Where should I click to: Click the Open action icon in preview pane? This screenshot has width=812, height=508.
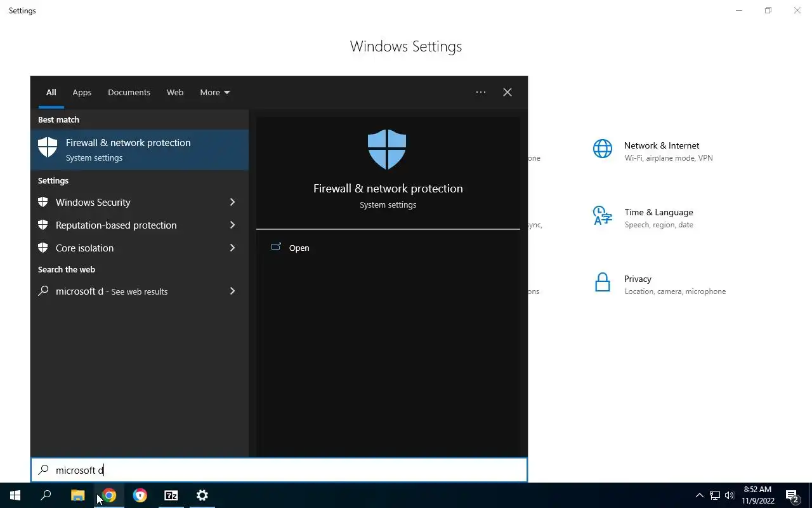coord(276,247)
